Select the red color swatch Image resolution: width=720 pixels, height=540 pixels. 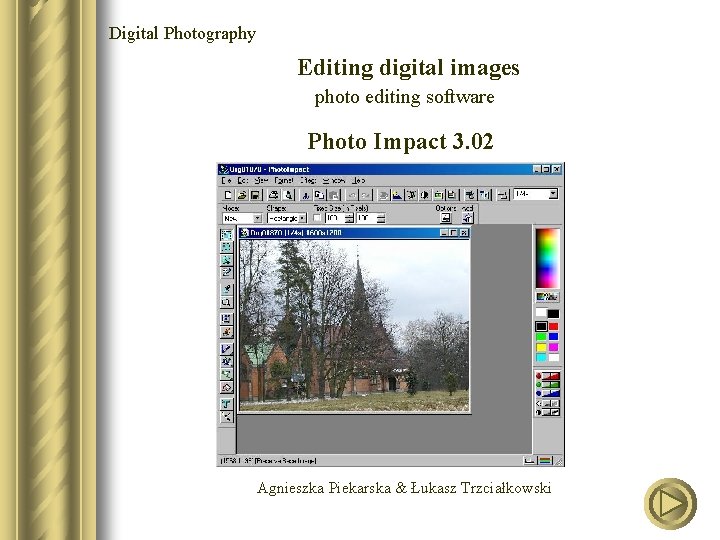click(553, 326)
